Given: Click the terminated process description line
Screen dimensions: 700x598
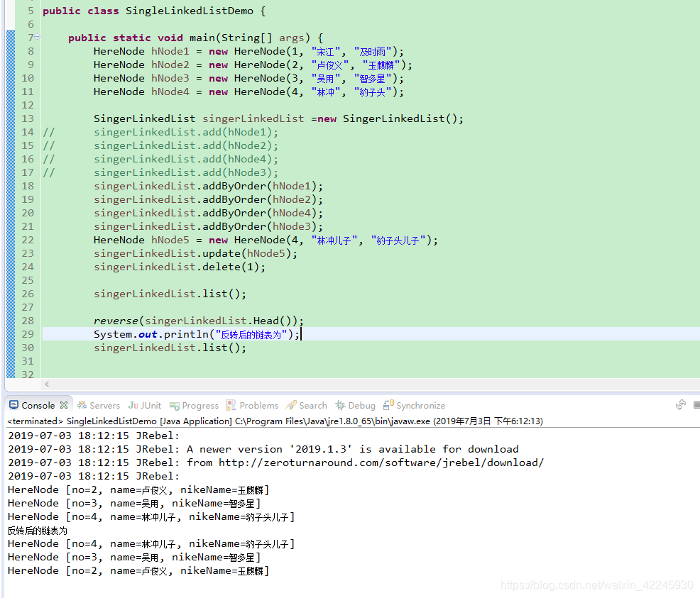Looking at the screenshot, I should (x=275, y=421).
